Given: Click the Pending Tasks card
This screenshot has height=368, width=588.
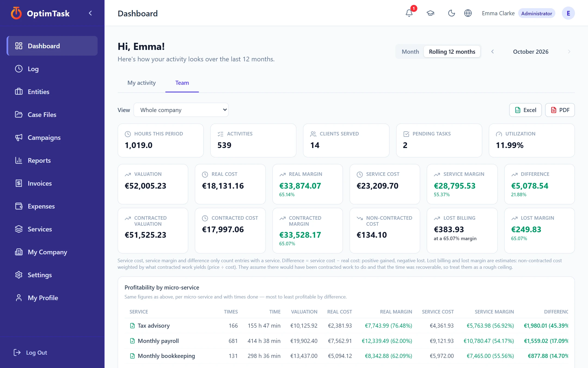Looking at the screenshot, I should pos(439,140).
